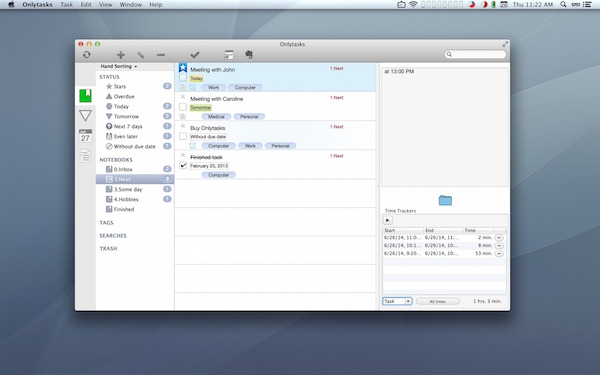The image size is (600, 375).
Task: Open the Window menu
Action: point(130,5)
